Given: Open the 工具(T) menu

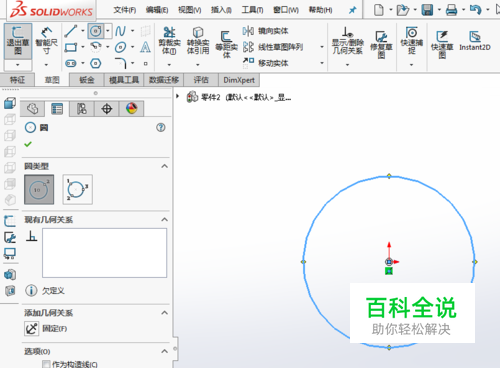Looking at the screenshot, I should pos(252,10).
